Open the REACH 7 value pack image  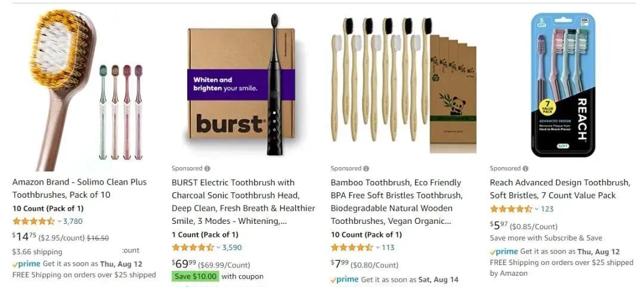click(x=563, y=85)
